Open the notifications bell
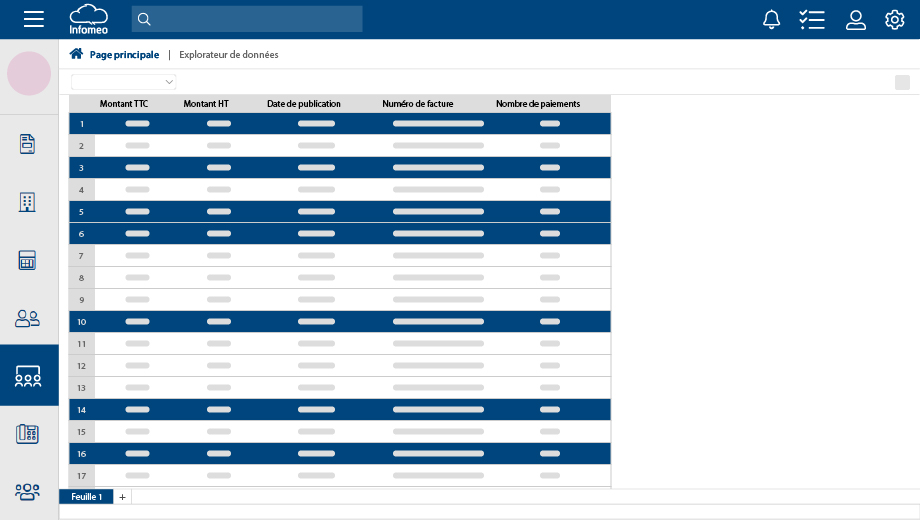The image size is (920, 520). pos(772,20)
